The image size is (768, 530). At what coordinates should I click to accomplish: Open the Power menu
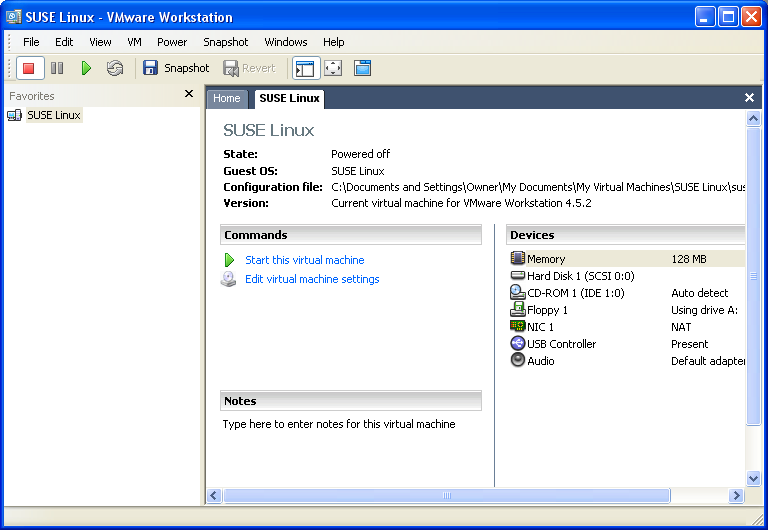(x=172, y=42)
